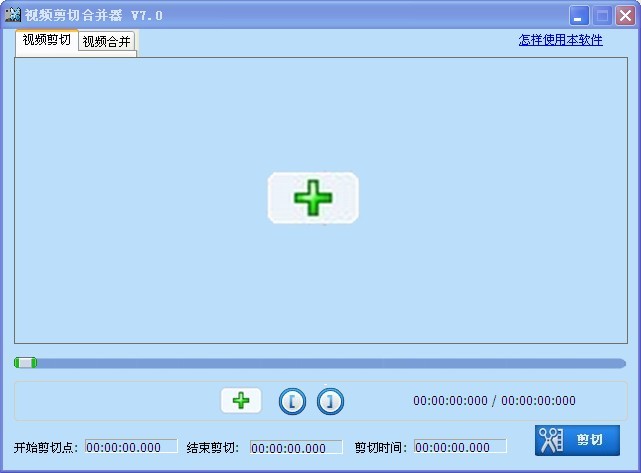Set end cut point with right bracket button

330,401
